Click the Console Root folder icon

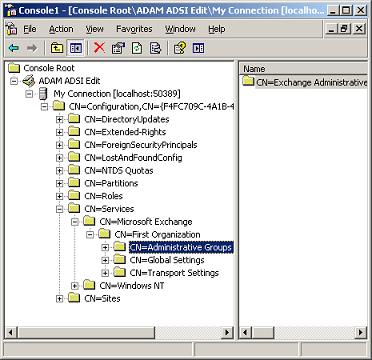point(14,68)
